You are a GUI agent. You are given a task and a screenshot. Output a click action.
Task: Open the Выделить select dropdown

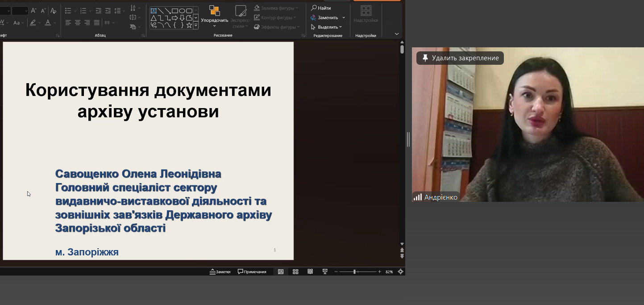coord(327,27)
